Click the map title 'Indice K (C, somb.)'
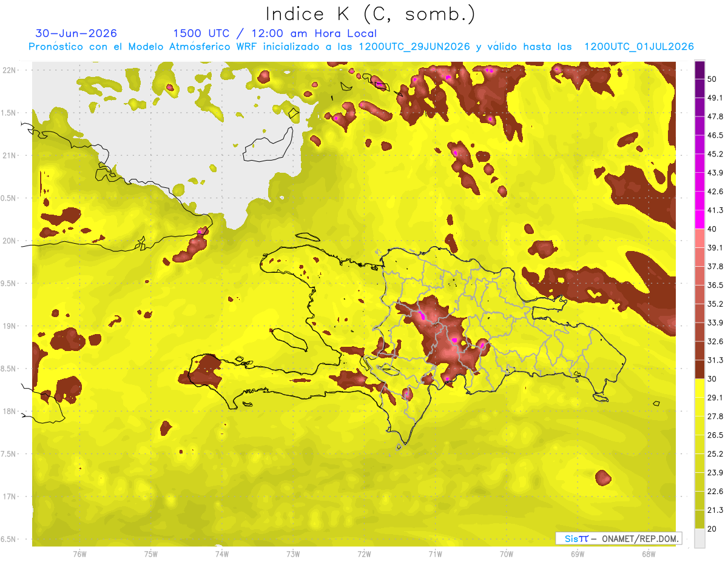This screenshot has width=728, height=562. click(x=370, y=14)
